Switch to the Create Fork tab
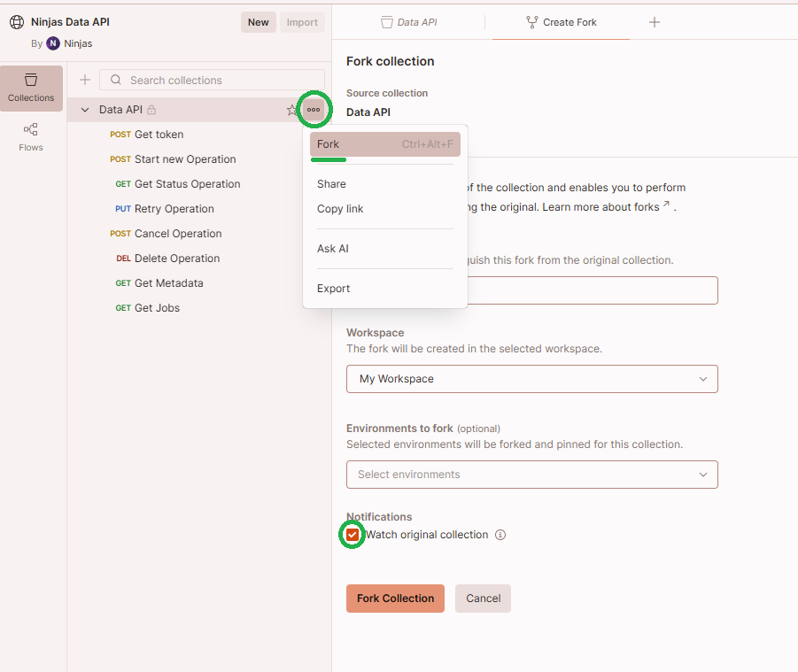798x672 pixels. click(x=560, y=22)
